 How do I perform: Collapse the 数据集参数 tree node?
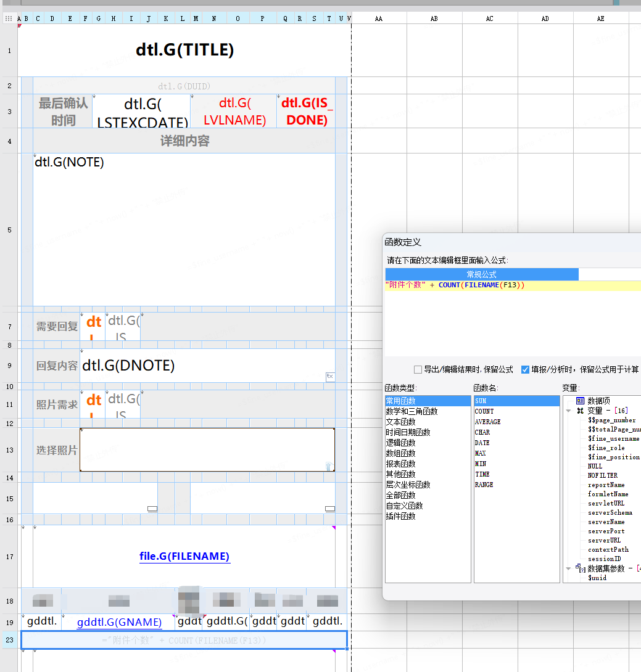(569, 568)
